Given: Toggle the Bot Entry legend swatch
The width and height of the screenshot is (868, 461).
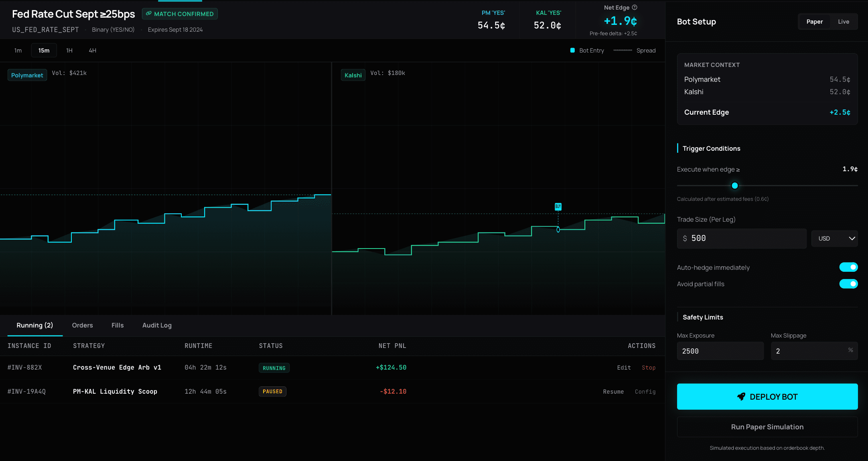Looking at the screenshot, I should pyautogui.click(x=572, y=51).
